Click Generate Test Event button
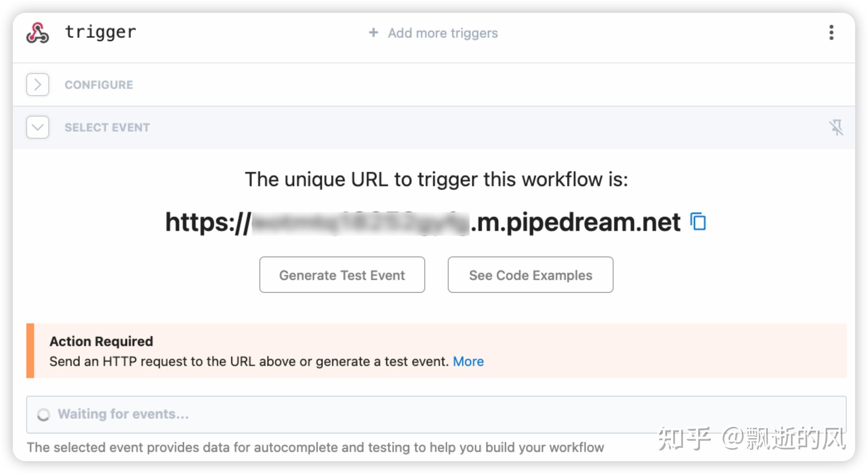Viewport: 868px width, 474px height. [x=342, y=275]
